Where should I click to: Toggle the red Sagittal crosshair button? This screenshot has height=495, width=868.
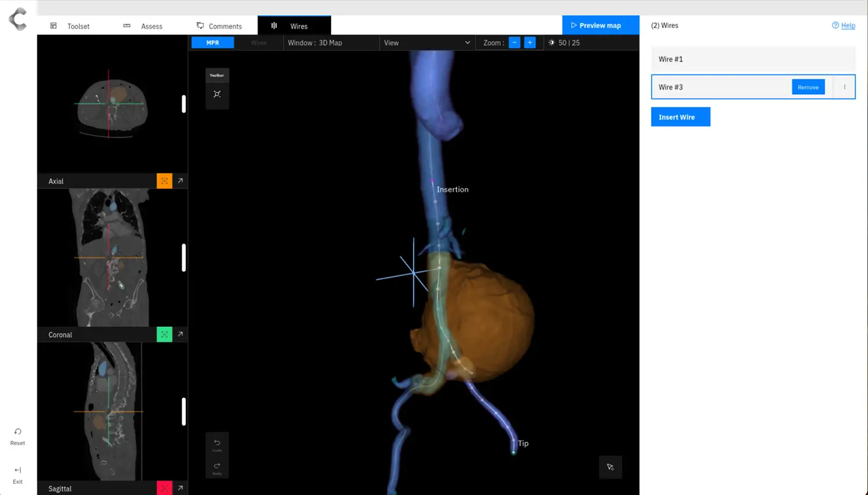(164, 488)
